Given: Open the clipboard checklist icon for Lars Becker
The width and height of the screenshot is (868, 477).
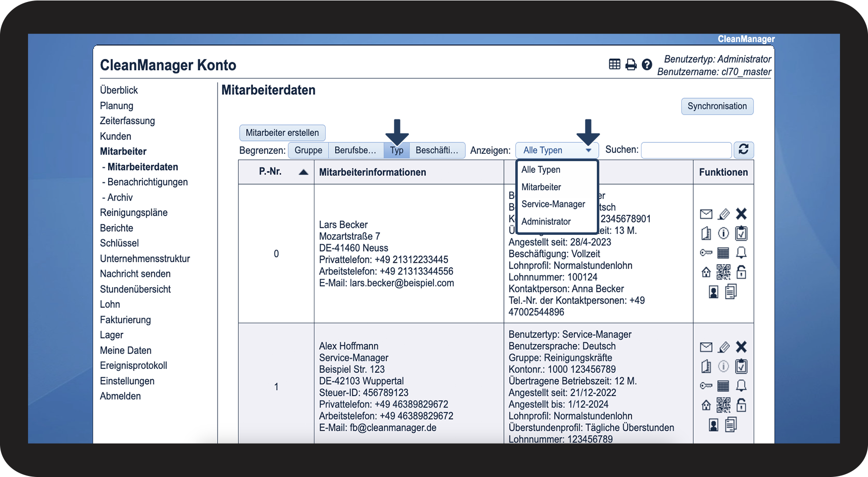Looking at the screenshot, I should 741,233.
